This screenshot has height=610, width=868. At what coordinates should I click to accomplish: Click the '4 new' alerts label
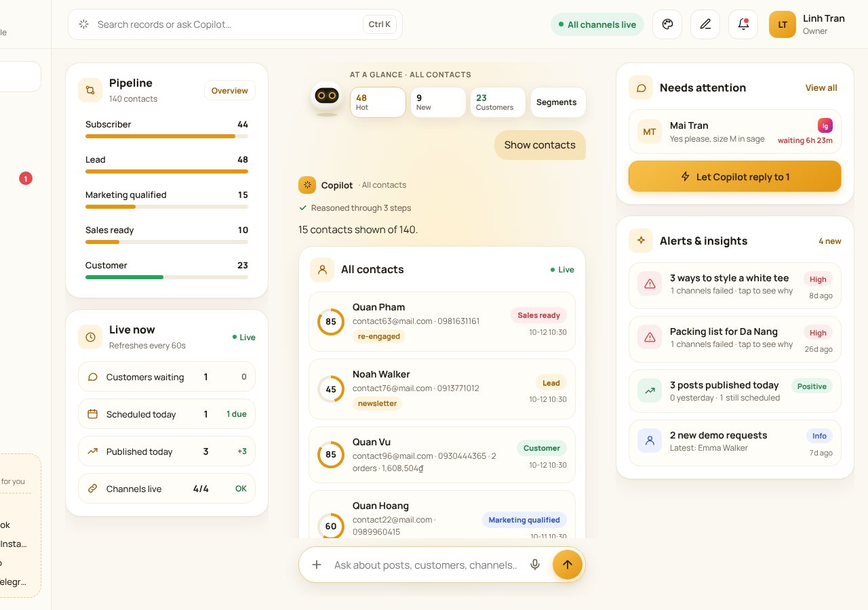[830, 241]
